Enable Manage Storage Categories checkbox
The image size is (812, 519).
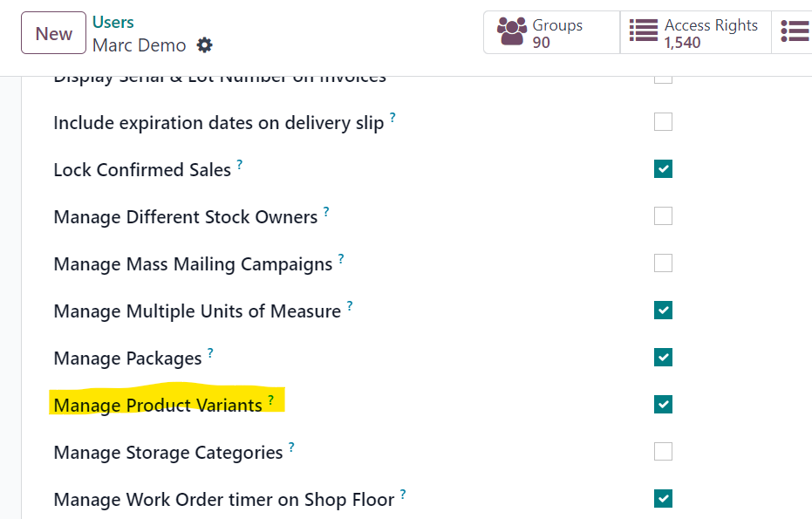(663, 452)
